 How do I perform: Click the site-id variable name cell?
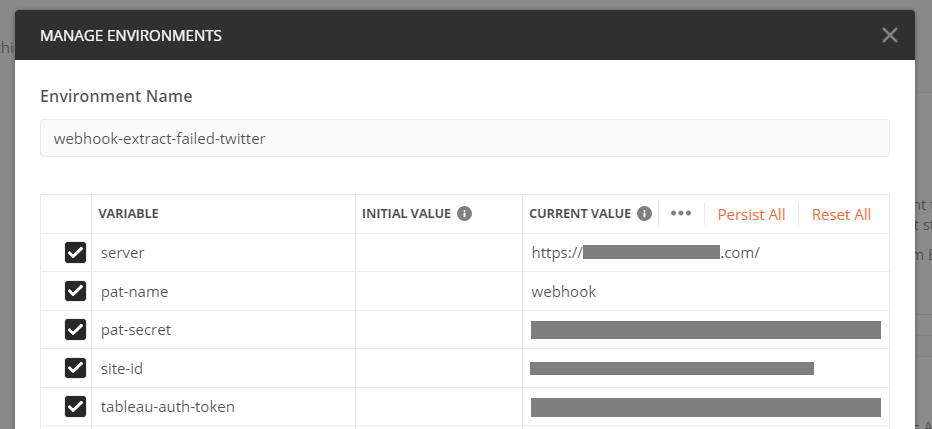pyautogui.click(x=222, y=369)
